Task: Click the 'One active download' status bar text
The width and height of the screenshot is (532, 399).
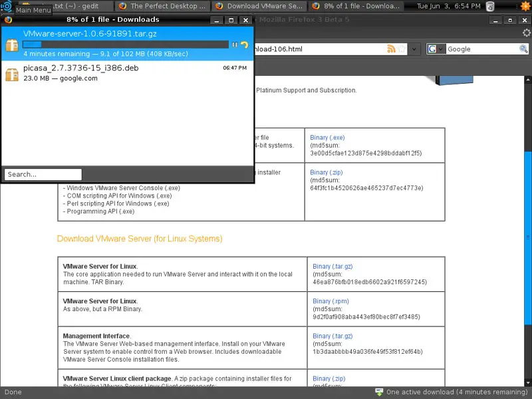Action: point(457,392)
